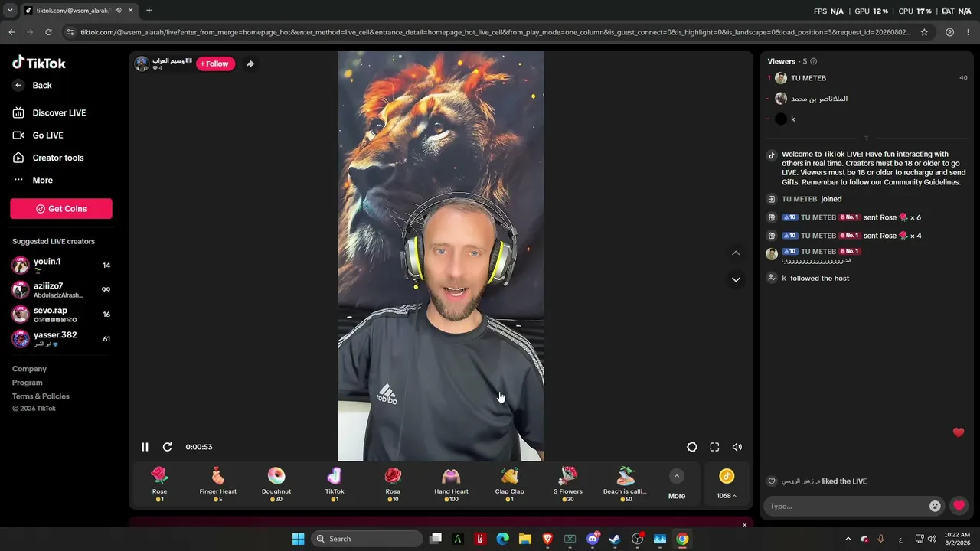
Task: Show hidden system tray icons
Action: (848, 539)
